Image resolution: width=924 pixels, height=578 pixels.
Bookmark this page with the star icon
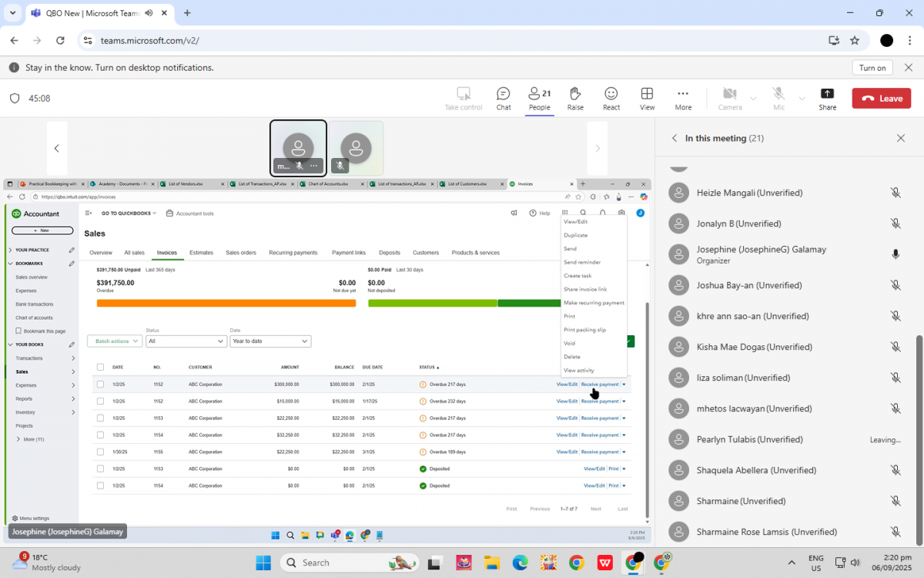(855, 40)
